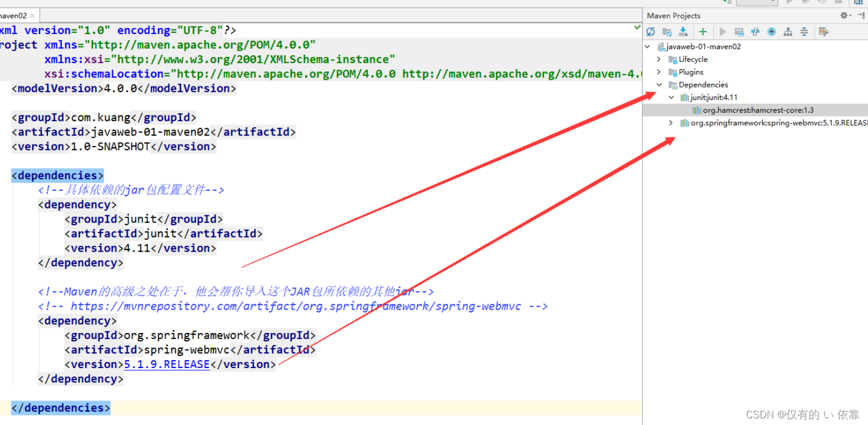Open Maven Projects panel gear menu
Image resolution: width=868 pixels, height=425 pixels.
pyautogui.click(x=846, y=16)
